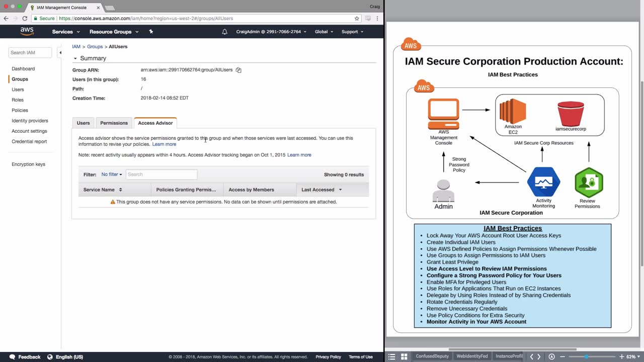644x362 pixels.
Task: Open Credential report in sidebar
Action: pyautogui.click(x=29, y=142)
